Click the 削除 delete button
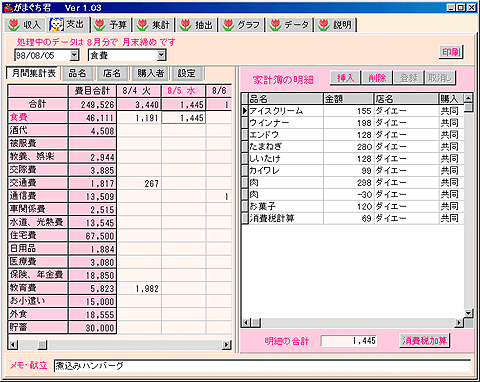480x382 pixels. [x=377, y=78]
